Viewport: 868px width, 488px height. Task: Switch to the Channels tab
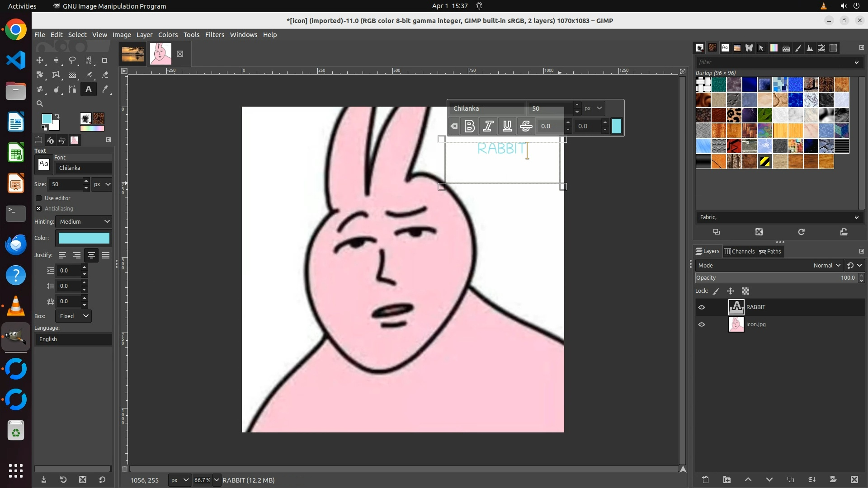tap(739, 251)
